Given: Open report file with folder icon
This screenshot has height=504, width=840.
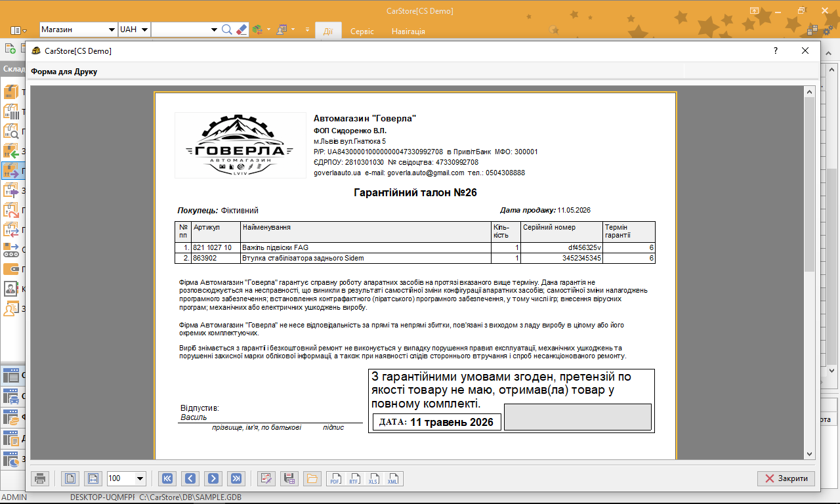Looking at the screenshot, I should click(x=311, y=478).
